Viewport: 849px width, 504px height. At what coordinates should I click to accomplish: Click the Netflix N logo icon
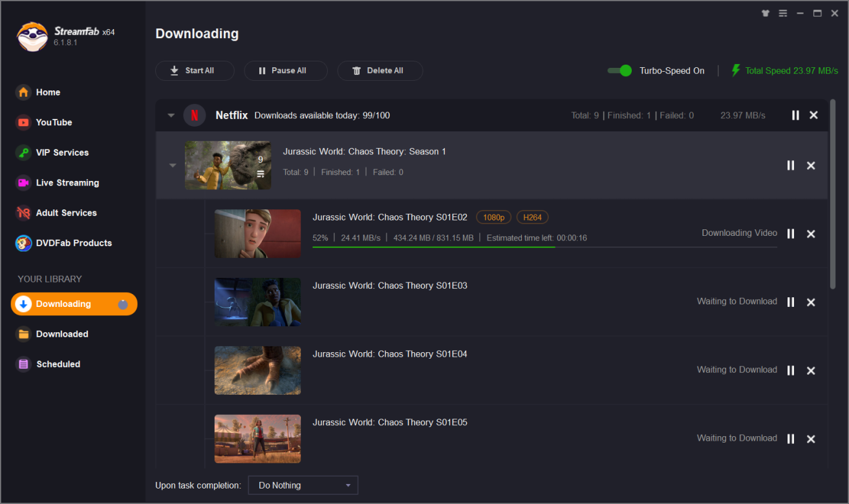click(x=195, y=115)
